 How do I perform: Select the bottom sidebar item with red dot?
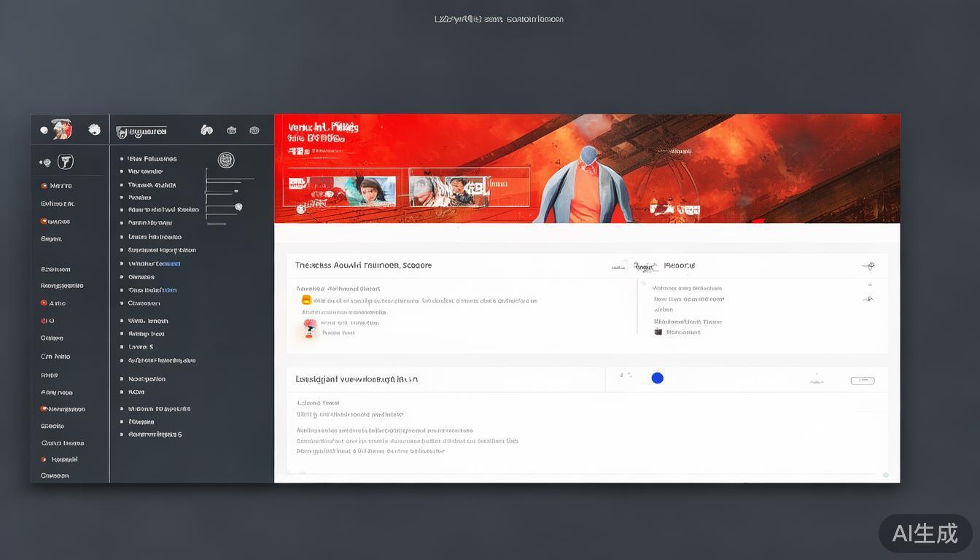60,459
